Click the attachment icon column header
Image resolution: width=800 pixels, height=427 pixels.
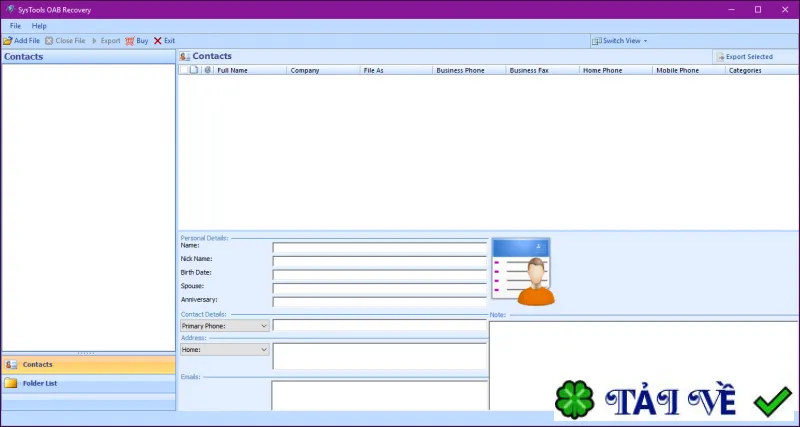[207, 70]
